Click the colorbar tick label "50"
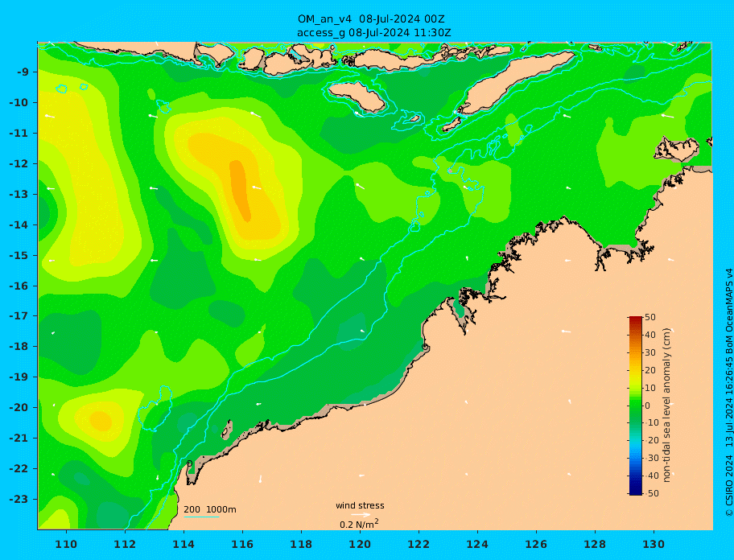The image size is (734, 560). [x=650, y=317]
